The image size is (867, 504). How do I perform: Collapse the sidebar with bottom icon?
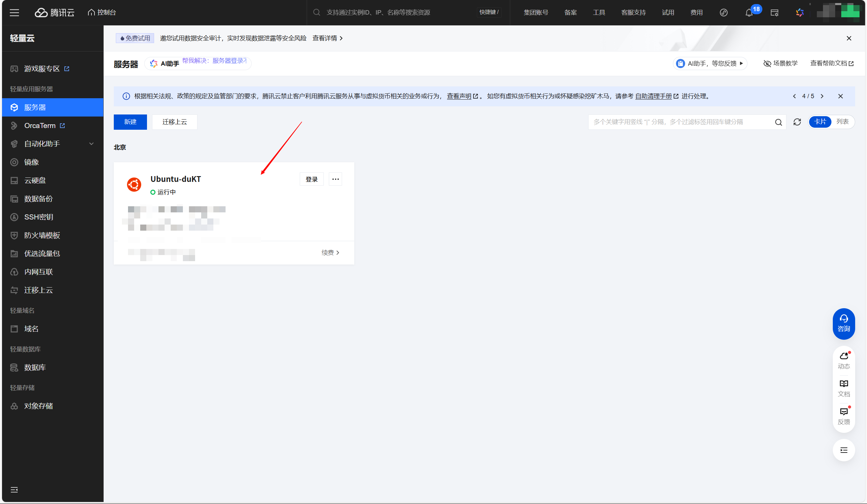(x=14, y=489)
